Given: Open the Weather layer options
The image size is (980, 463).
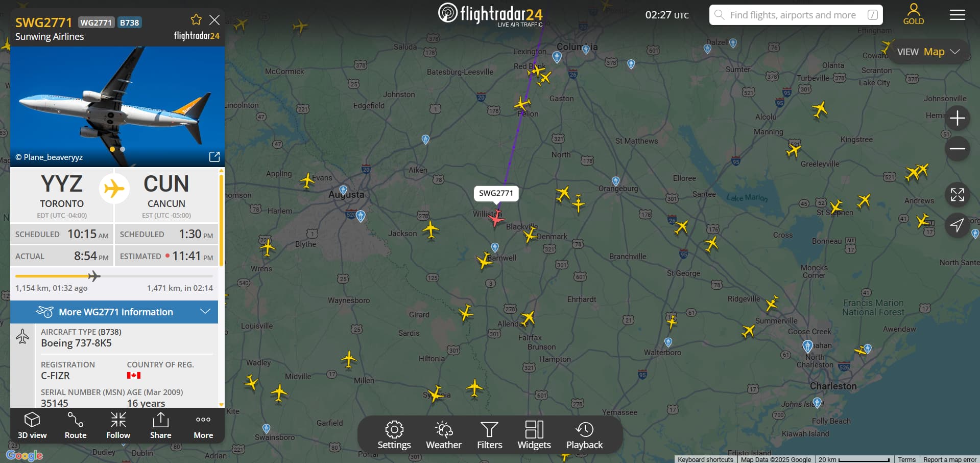Looking at the screenshot, I should point(444,435).
